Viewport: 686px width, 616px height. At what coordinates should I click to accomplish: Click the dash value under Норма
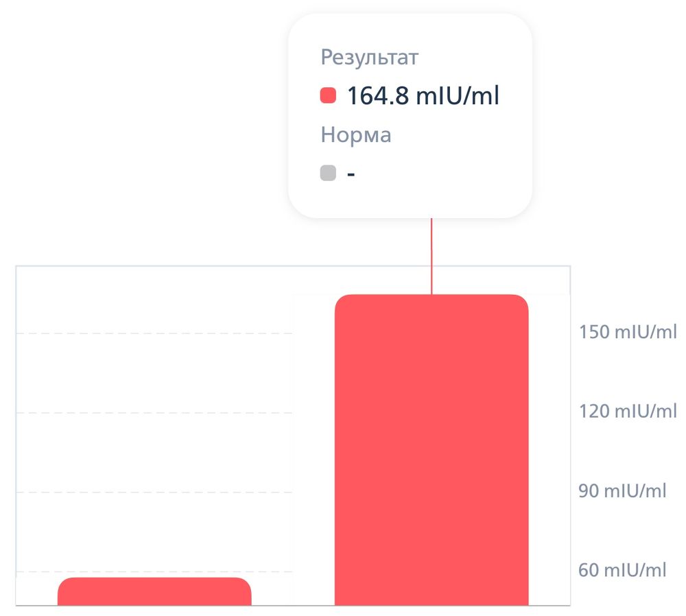[x=351, y=174]
